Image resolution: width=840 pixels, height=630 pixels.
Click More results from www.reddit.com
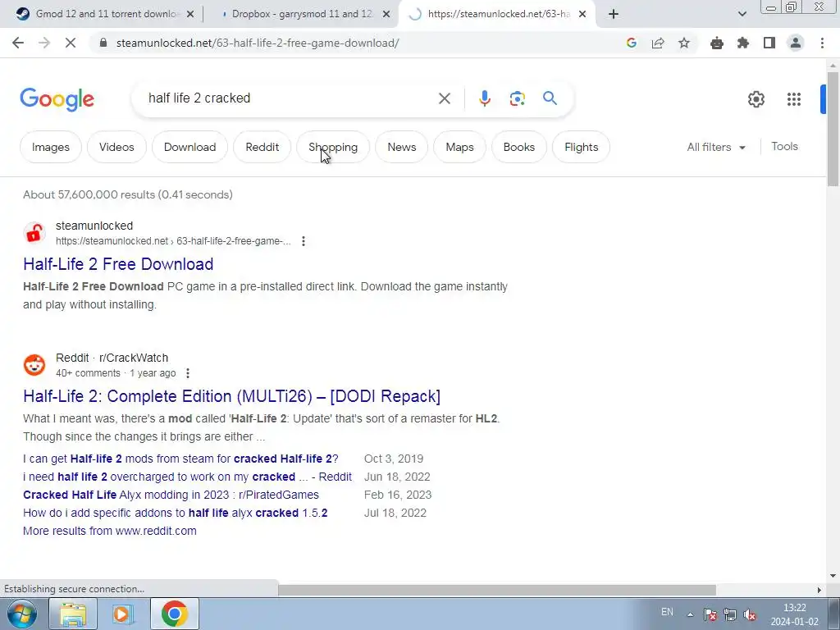pos(110,531)
